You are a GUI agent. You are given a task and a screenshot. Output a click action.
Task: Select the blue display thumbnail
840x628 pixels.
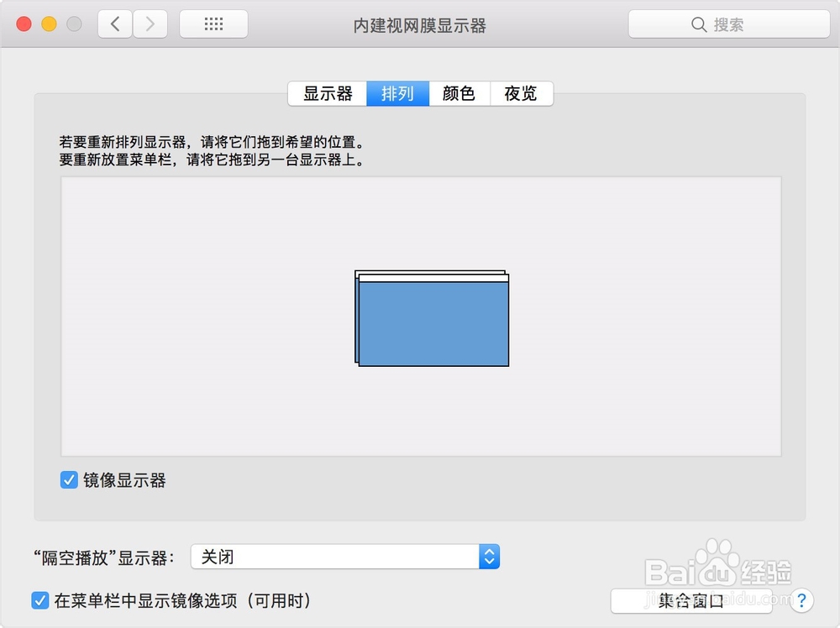(x=433, y=324)
